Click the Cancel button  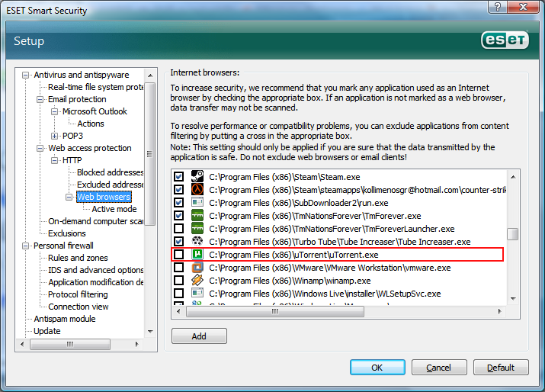point(439,368)
